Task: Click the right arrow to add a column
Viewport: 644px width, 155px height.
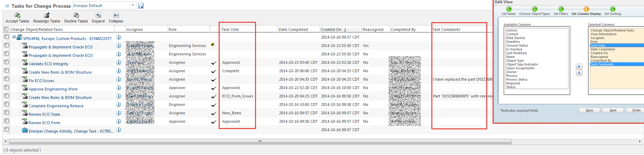Action: (x=579, y=66)
